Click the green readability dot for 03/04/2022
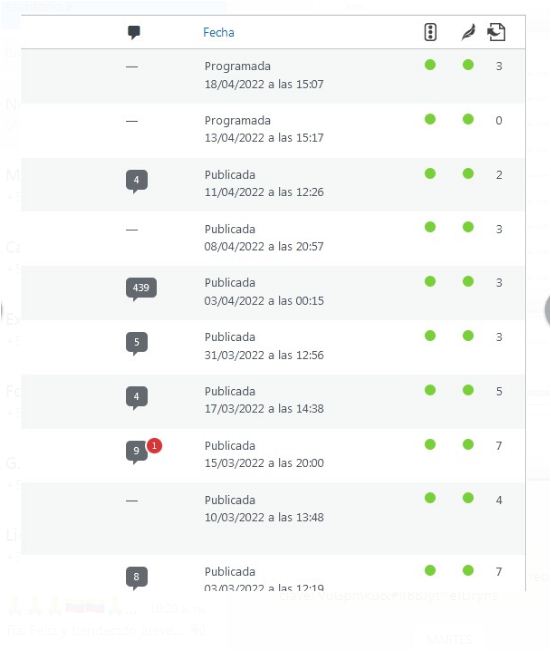551x651 pixels. [x=468, y=281]
